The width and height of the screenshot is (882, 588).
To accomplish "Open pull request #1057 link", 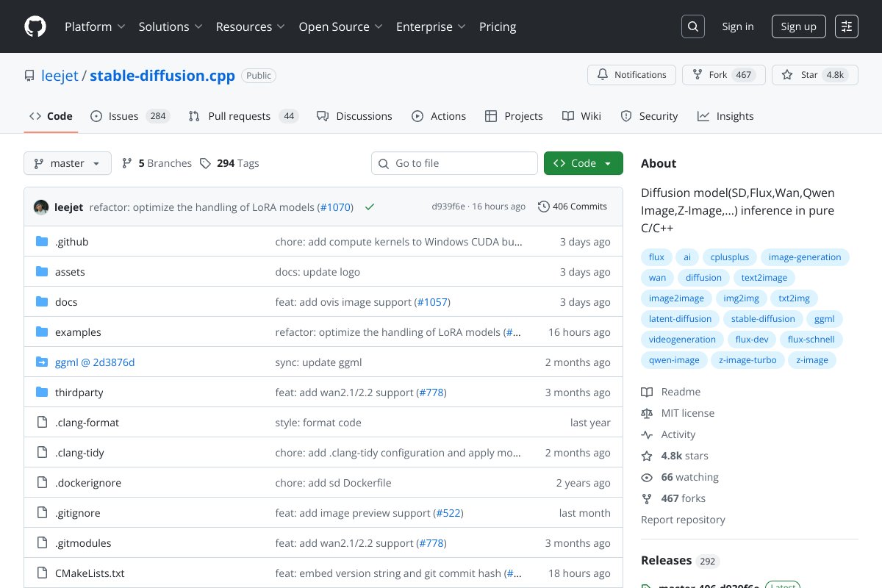I will tap(433, 302).
